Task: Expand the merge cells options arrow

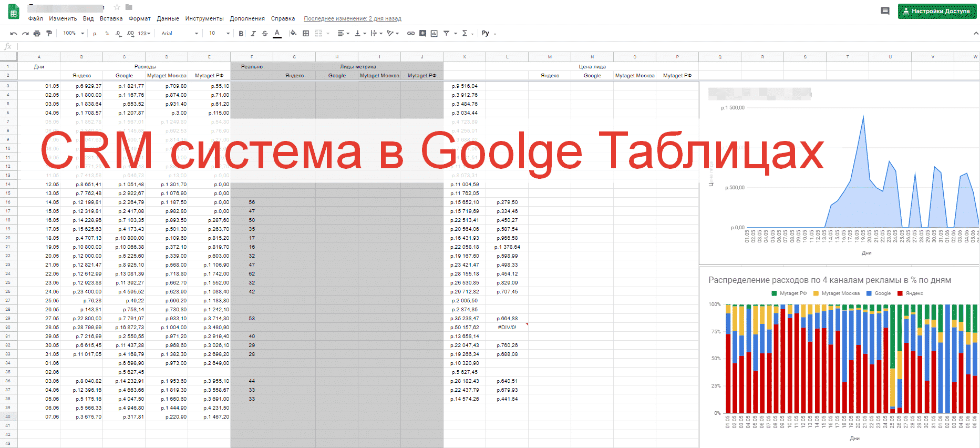Action: [328, 34]
